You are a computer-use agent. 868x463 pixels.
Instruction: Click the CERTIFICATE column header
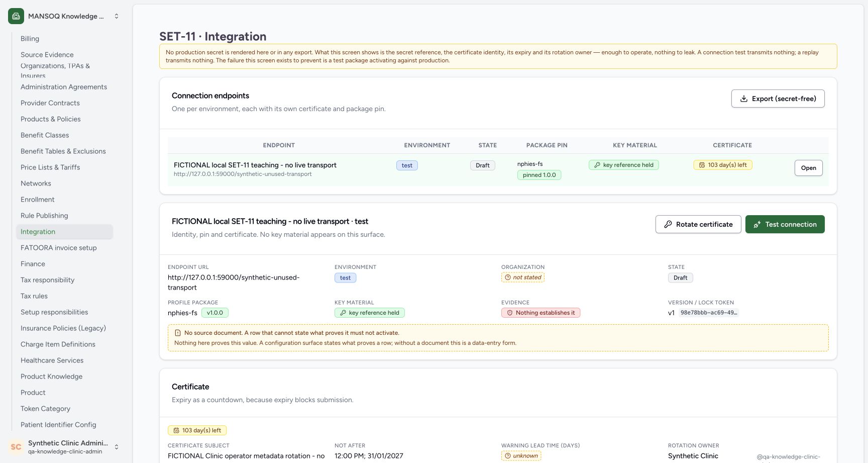732,145
